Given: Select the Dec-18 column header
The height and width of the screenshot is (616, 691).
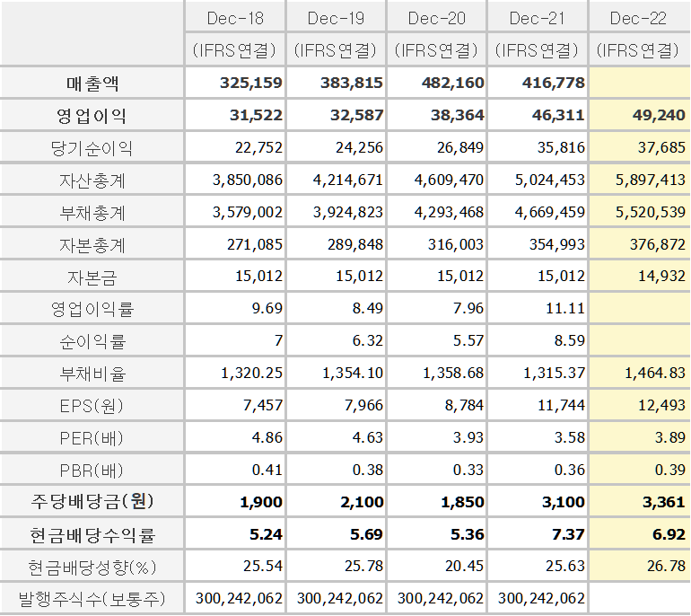Looking at the screenshot, I should (x=235, y=19).
